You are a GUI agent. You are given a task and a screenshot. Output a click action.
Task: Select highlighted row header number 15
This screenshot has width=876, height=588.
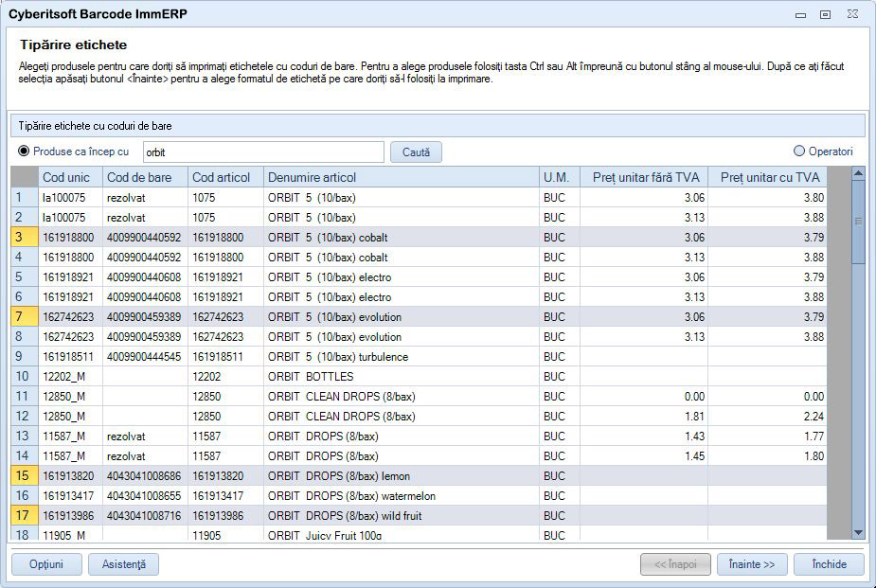[x=25, y=475]
